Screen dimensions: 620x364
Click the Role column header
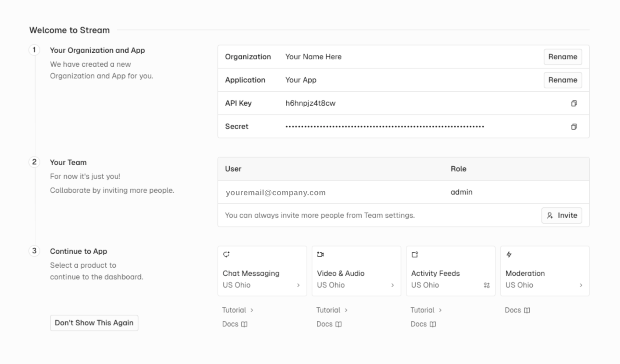(458, 169)
